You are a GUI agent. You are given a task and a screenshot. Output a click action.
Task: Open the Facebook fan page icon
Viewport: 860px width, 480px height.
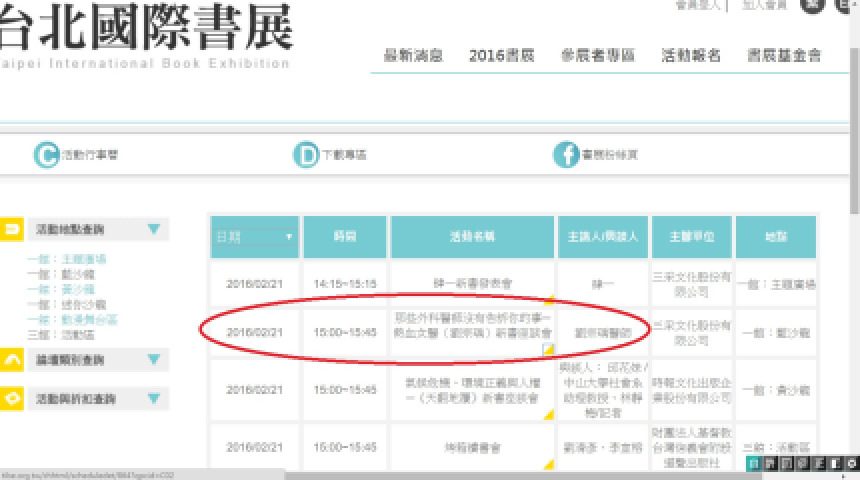566,155
